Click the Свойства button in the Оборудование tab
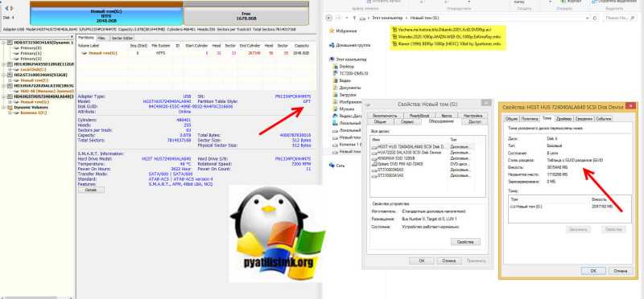 click(x=465, y=242)
